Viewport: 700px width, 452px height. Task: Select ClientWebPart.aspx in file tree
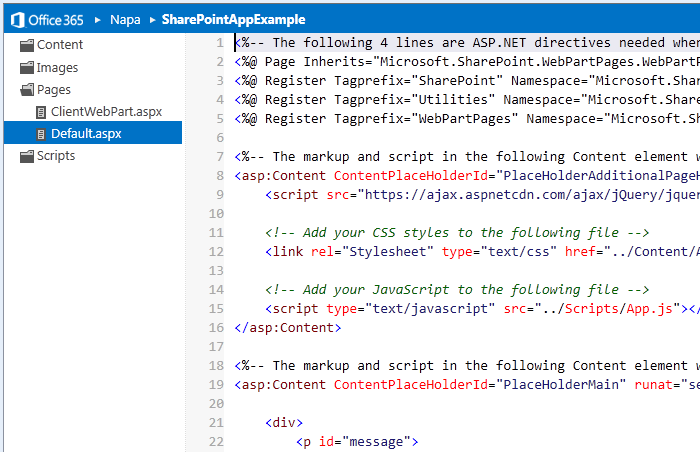pos(106,112)
